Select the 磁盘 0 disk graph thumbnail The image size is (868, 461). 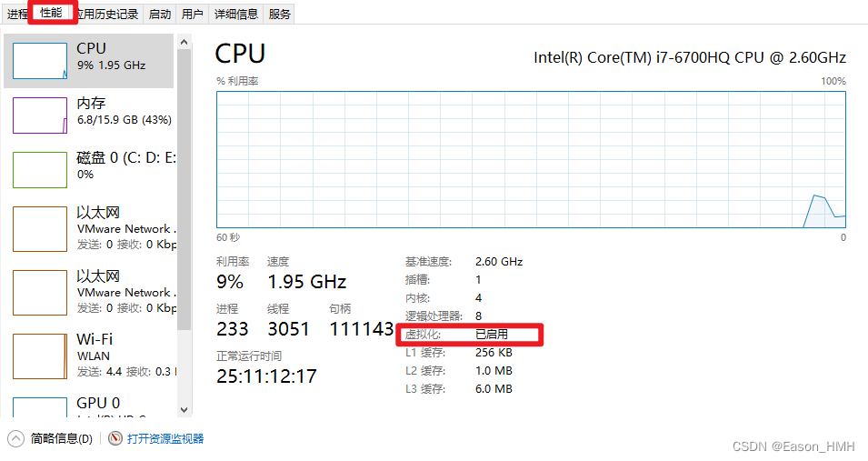[x=40, y=170]
